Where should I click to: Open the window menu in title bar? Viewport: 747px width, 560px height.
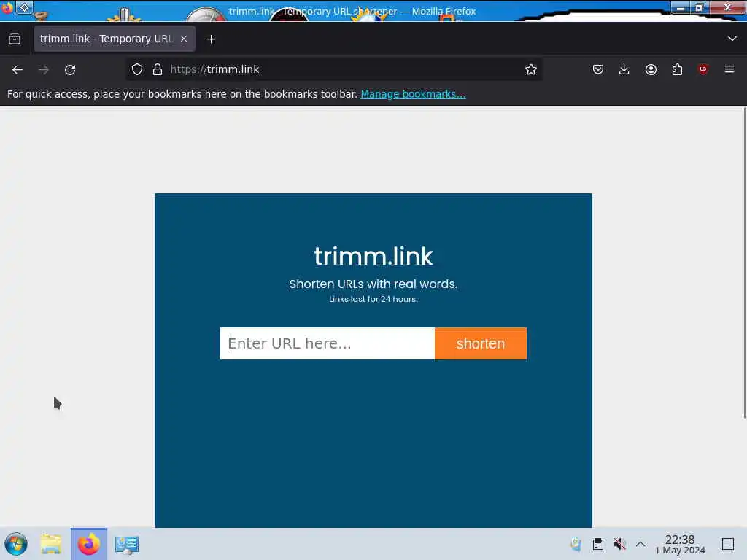click(x=7, y=8)
